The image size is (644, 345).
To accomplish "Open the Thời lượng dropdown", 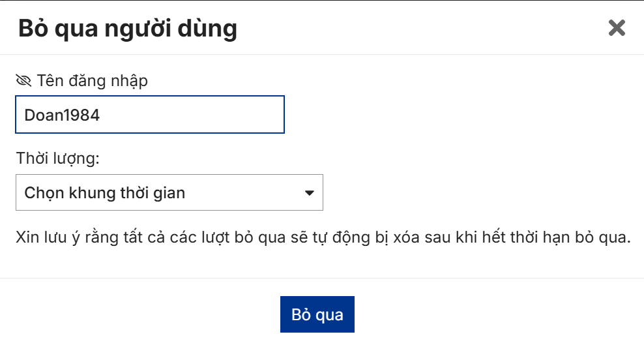I will 169,192.
